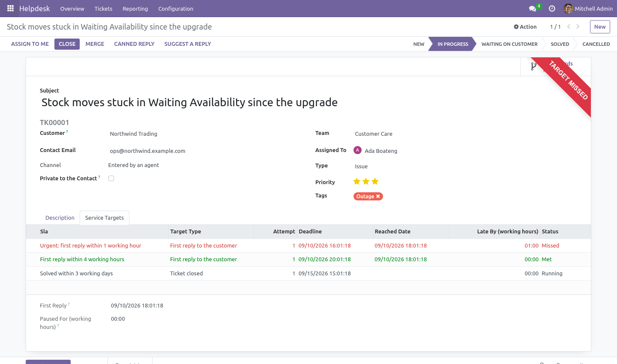Set priority to two stars
This screenshot has width=617, height=364.
[366, 182]
